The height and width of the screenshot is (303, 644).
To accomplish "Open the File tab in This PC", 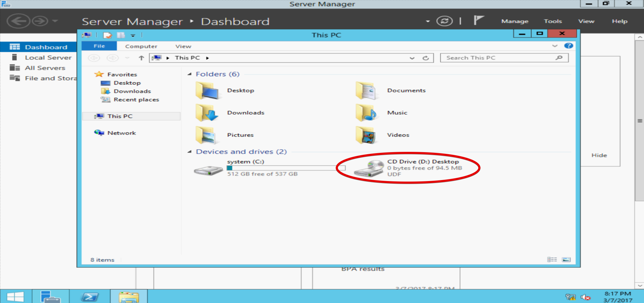I will click(99, 46).
